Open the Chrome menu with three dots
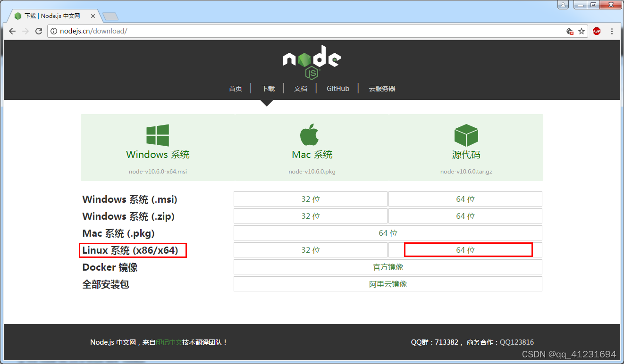Screen dimensions: 624x364 pos(612,31)
